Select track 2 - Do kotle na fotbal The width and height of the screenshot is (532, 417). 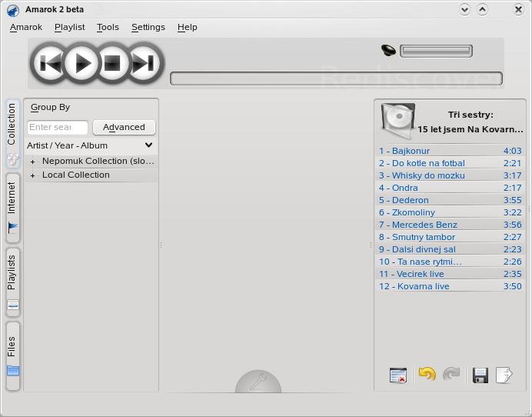click(451, 163)
